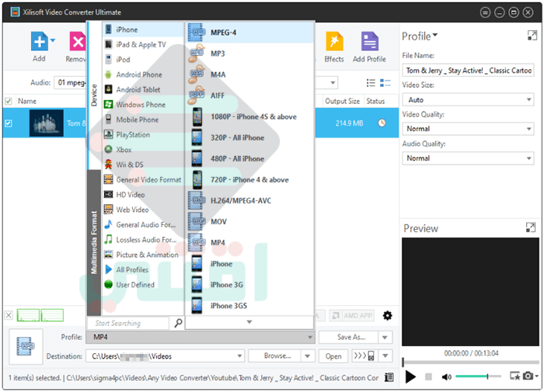This screenshot has width=544, height=392.
Task: Select PlayStation category
Action: tap(143, 134)
